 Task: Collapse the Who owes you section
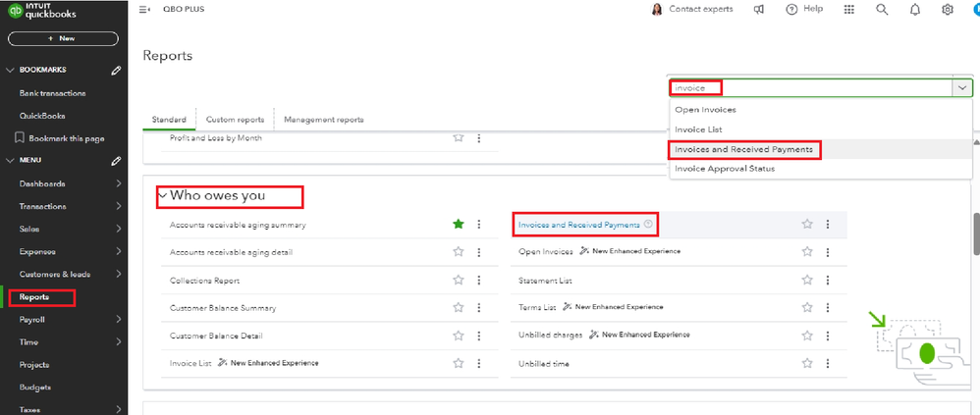coord(163,196)
